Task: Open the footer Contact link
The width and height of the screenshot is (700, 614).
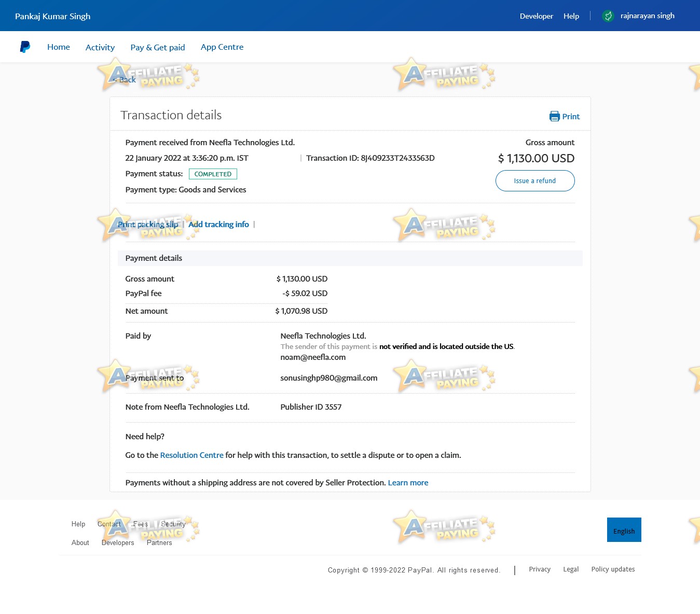Action: click(x=109, y=524)
